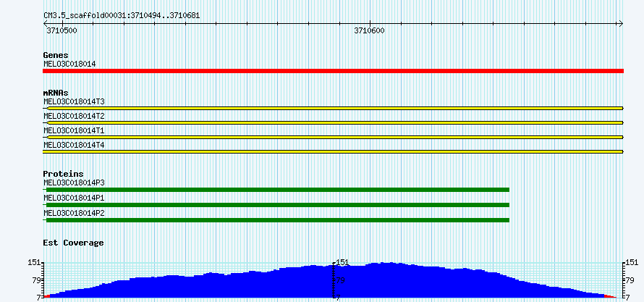Screen dimensions: 644x302
Task: Click the center coverage scale axis
Action: coord(333,280)
